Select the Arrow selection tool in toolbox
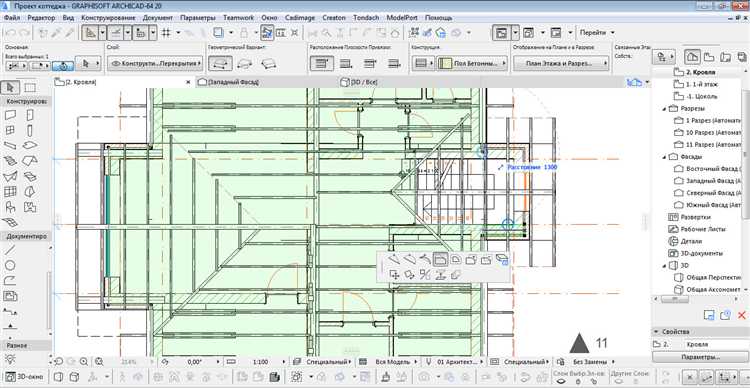The image size is (750, 388). pyautogui.click(x=11, y=88)
